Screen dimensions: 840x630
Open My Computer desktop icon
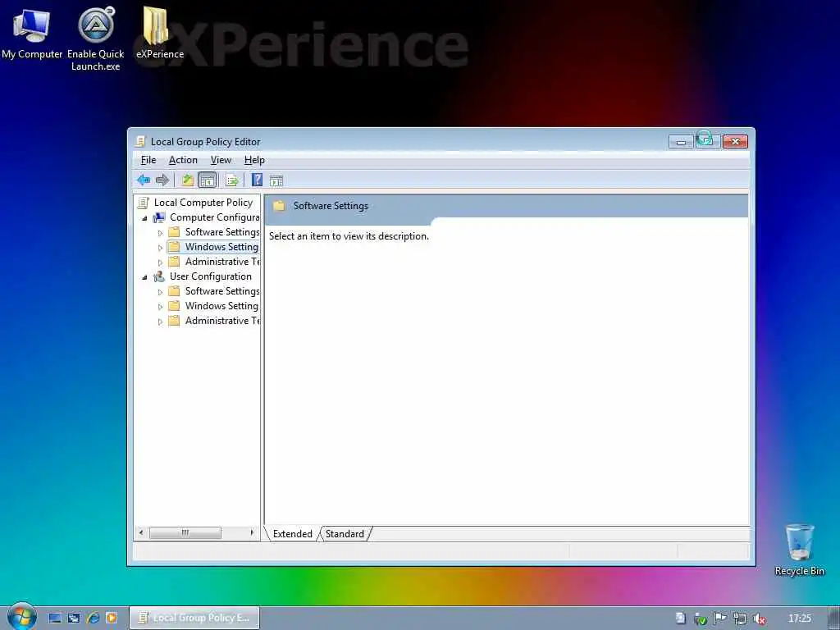(x=32, y=34)
